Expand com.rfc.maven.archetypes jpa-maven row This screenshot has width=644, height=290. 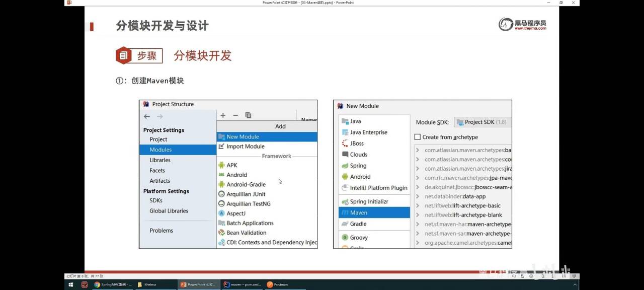418,178
